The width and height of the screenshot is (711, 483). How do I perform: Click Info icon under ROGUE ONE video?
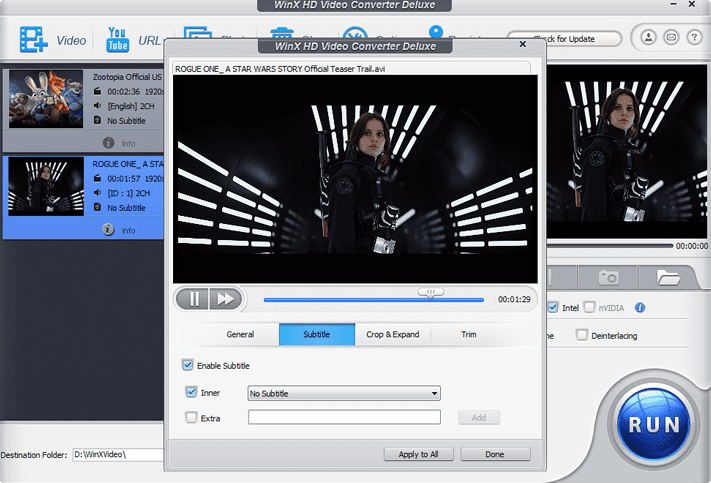(108, 229)
